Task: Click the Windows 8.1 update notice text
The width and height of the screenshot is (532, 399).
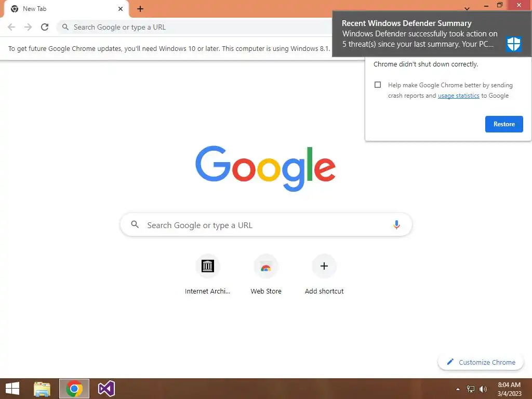Action: (169, 48)
